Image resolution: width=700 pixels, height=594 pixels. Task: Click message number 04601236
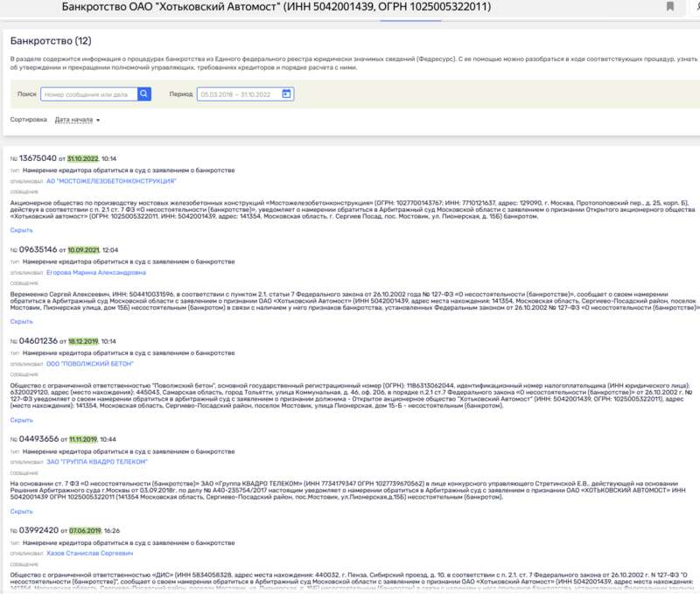click(38, 341)
